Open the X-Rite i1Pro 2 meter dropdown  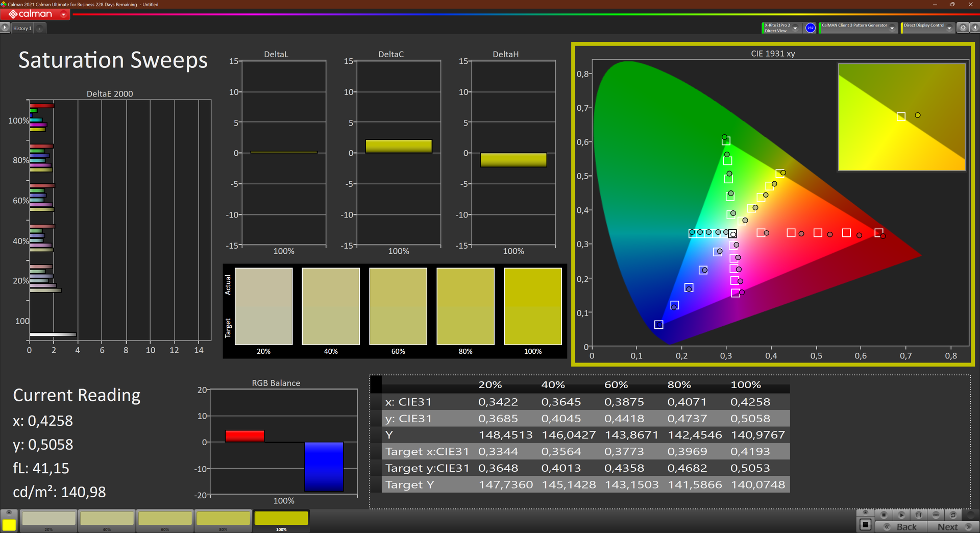coord(795,28)
